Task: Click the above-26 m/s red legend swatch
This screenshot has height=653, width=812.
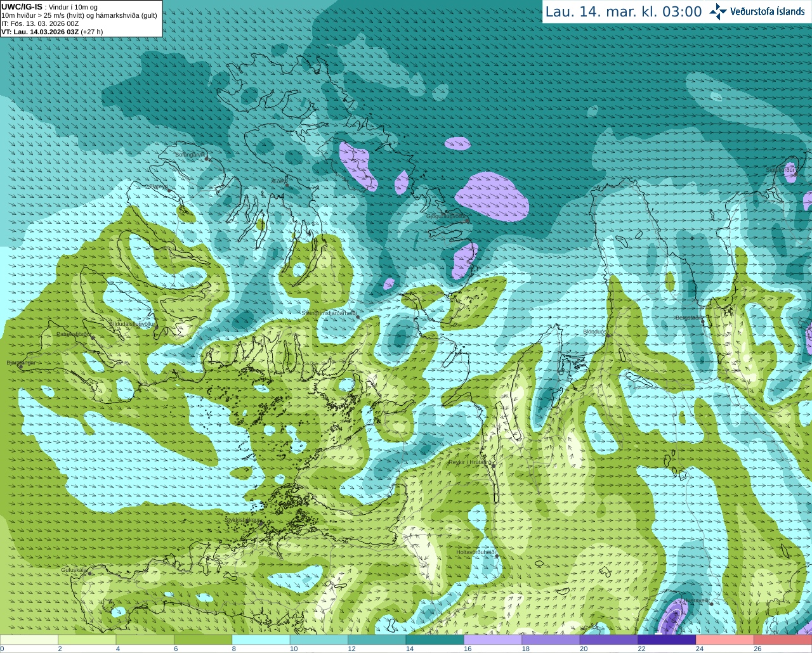Action: point(783,640)
